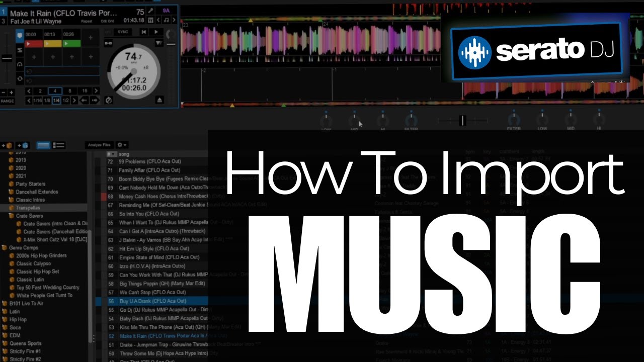Click the left deck LOW EQ knob
The image size is (644, 362).
[327, 121]
